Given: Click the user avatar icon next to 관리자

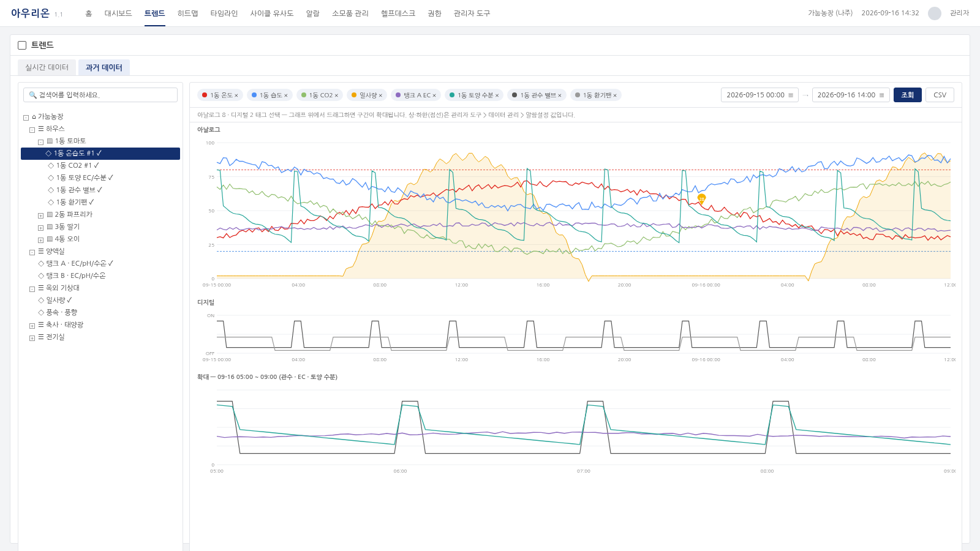Looking at the screenshot, I should tap(935, 13).
